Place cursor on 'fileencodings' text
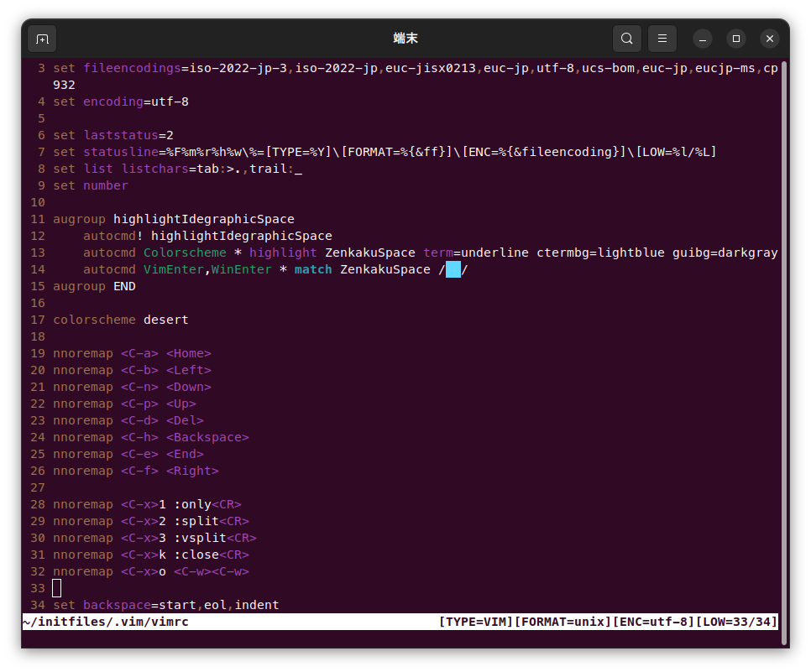 133,68
